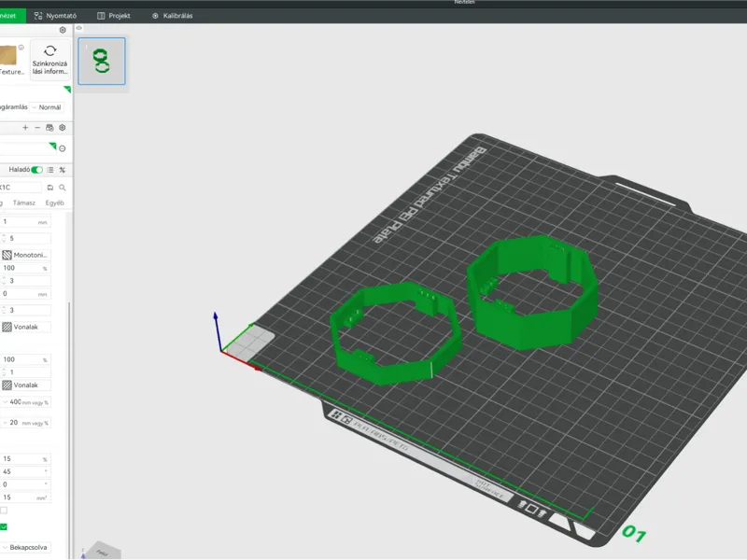Open the settings list view icon
The image size is (747, 560).
point(50,170)
